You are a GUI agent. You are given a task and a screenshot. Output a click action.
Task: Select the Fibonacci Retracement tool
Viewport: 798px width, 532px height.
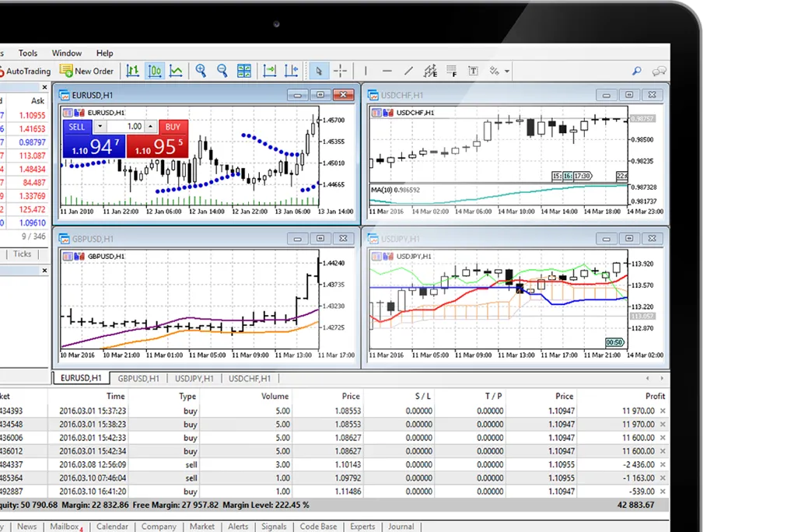451,72
